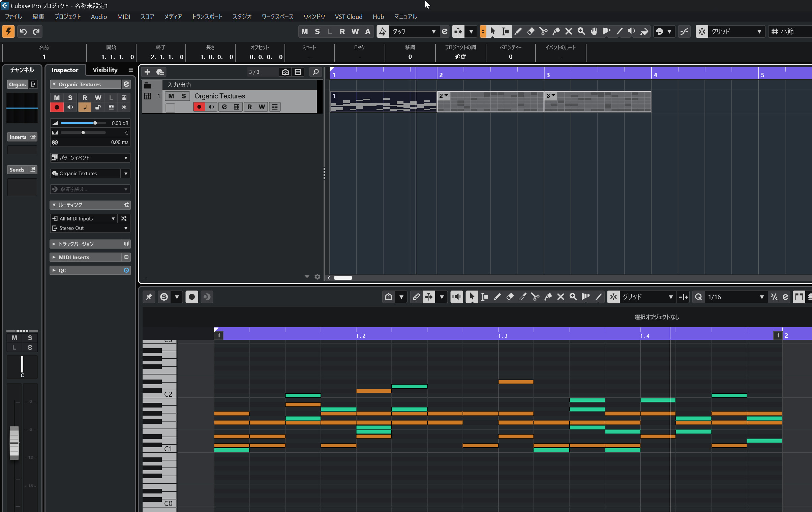Select the Mute X tool in main toolbar
Viewport: 812px width, 512px height.
point(569,31)
